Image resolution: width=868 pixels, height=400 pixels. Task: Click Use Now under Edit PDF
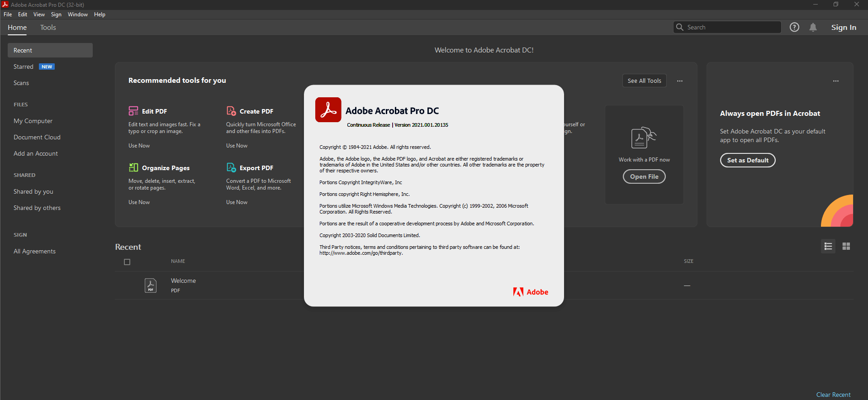tap(139, 146)
